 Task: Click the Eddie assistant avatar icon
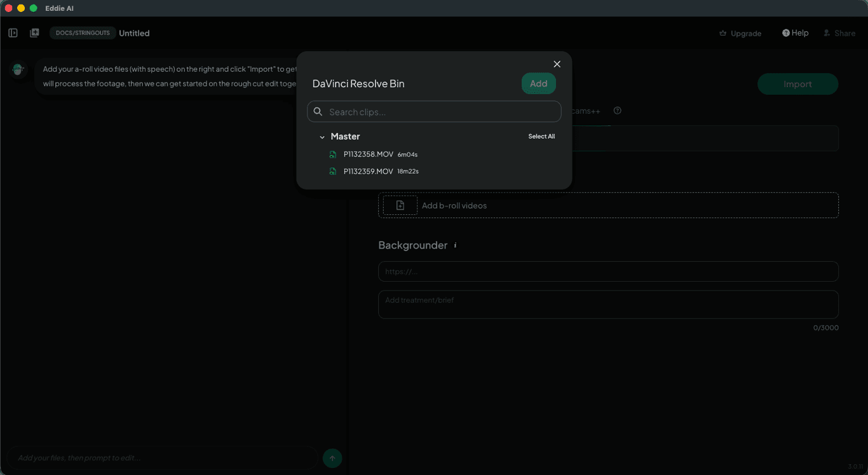18,69
